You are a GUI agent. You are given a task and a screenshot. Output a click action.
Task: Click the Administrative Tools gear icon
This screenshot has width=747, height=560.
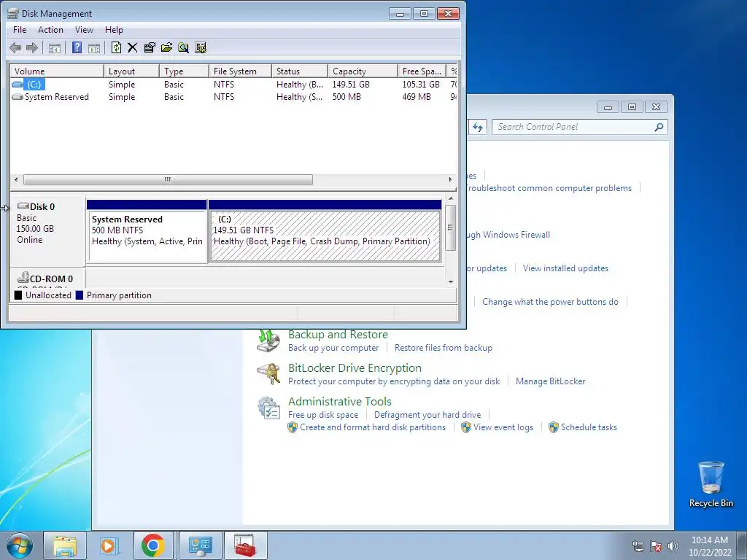(x=268, y=408)
